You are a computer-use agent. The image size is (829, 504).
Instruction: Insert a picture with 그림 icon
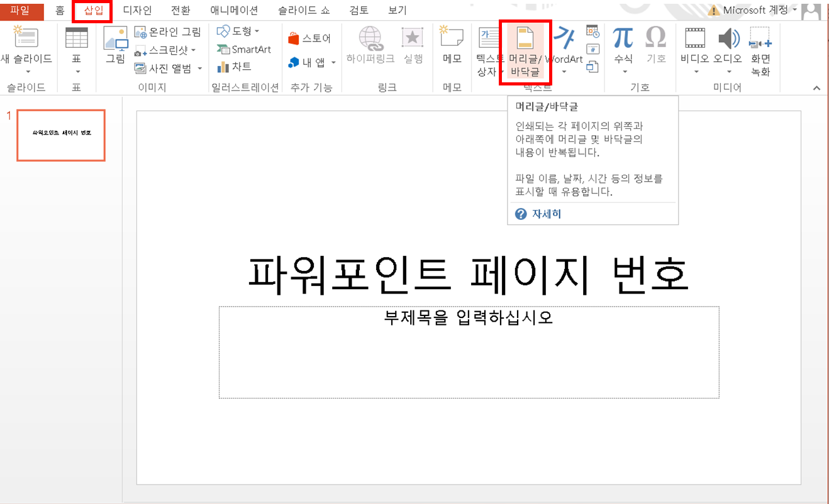[115, 47]
